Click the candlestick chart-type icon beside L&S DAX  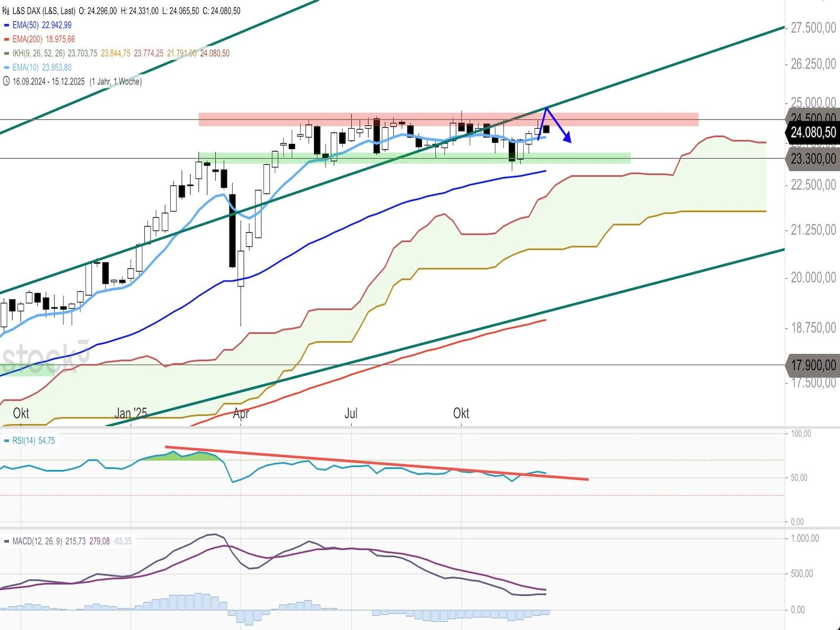pyautogui.click(x=6, y=10)
